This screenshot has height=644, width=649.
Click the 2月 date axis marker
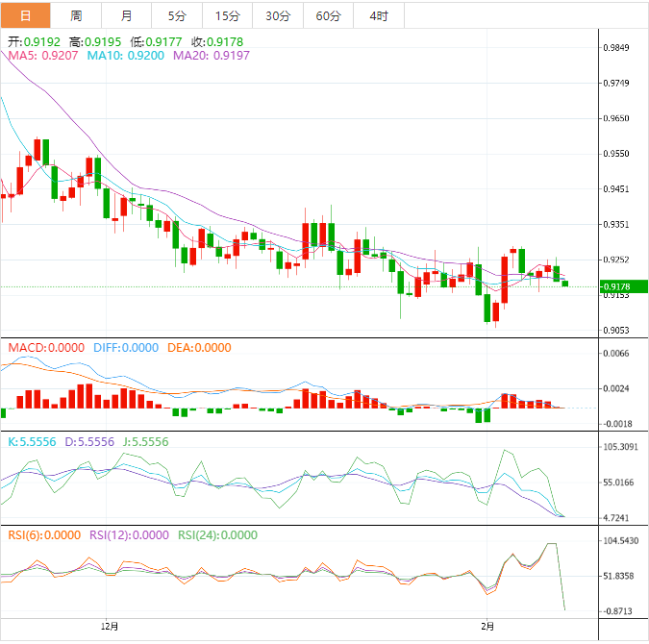coord(488,627)
